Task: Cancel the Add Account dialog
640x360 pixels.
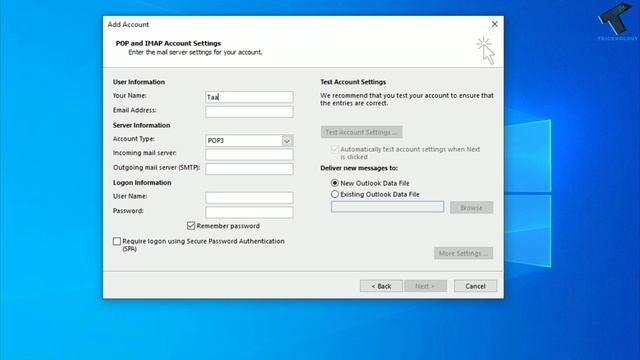Action: pyautogui.click(x=475, y=286)
